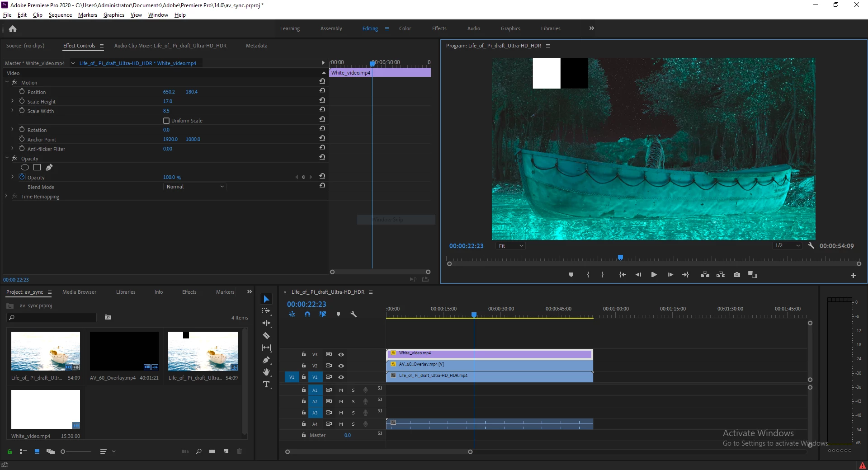Select the Slip tool
Image resolution: width=868 pixels, height=470 pixels.
click(x=266, y=348)
